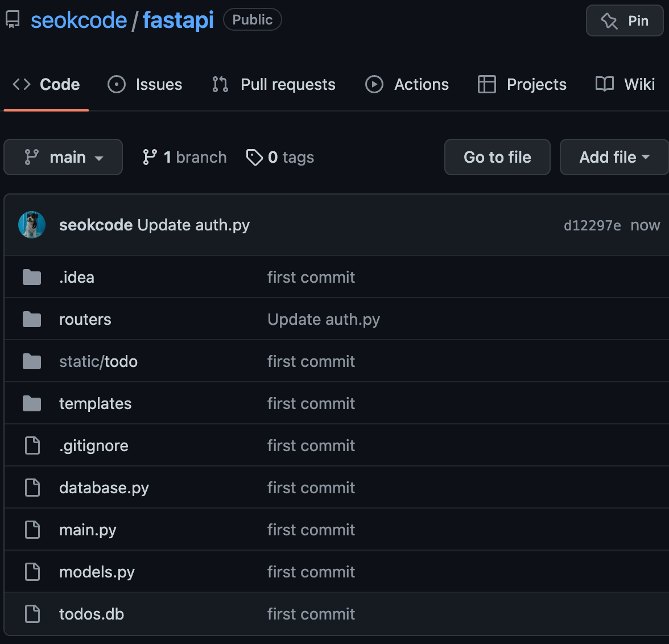
Task: Click the file icon for .gitignore
Action: click(x=32, y=445)
